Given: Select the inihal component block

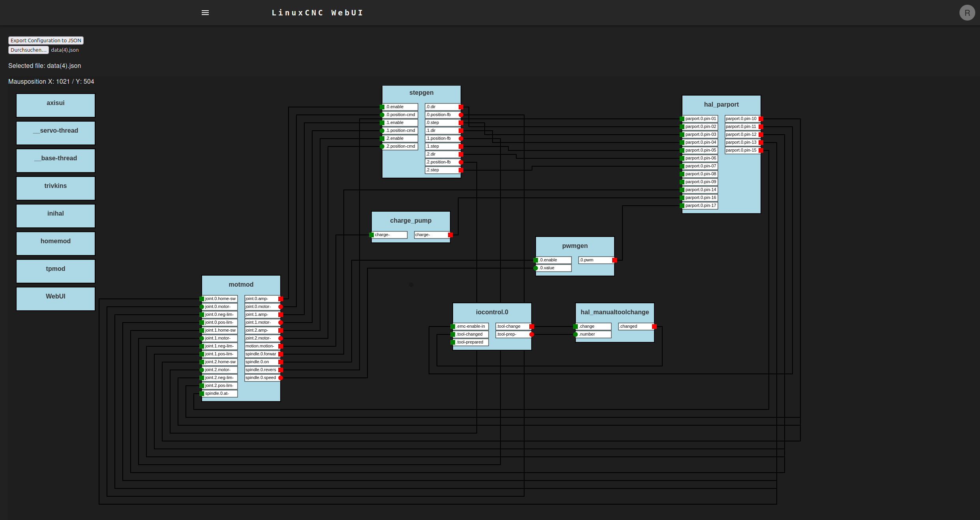Looking at the screenshot, I should [x=56, y=216].
